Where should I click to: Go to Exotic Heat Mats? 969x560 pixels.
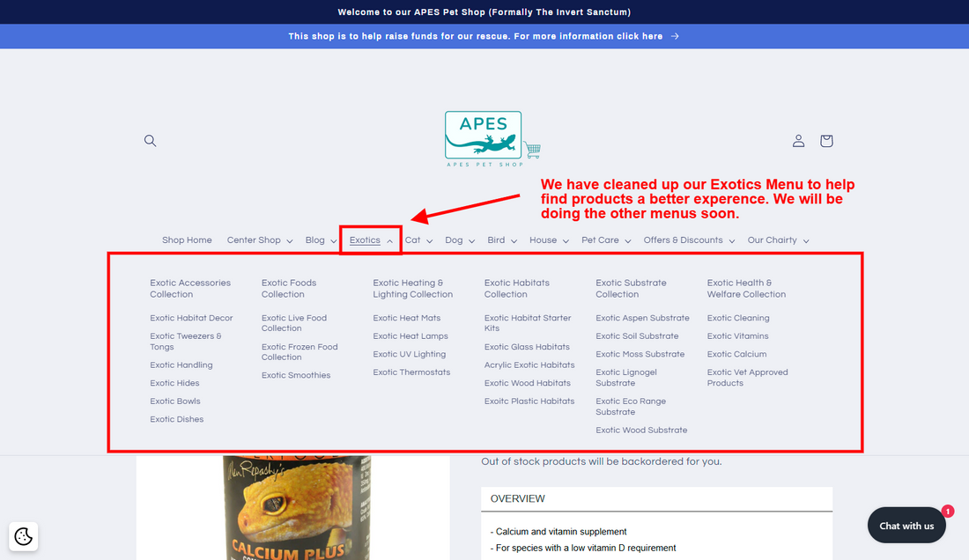(407, 318)
